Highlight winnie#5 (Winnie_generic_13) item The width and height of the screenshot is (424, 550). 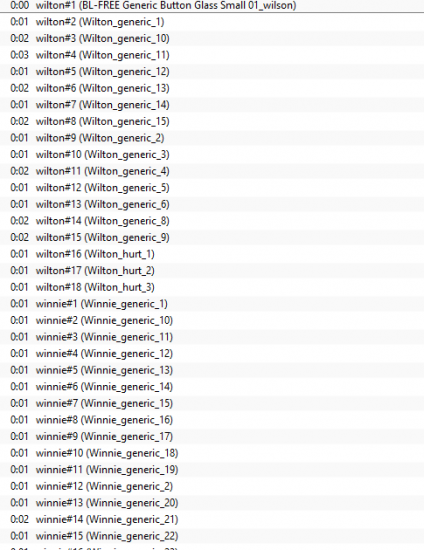pyautogui.click(x=212, y=370)
